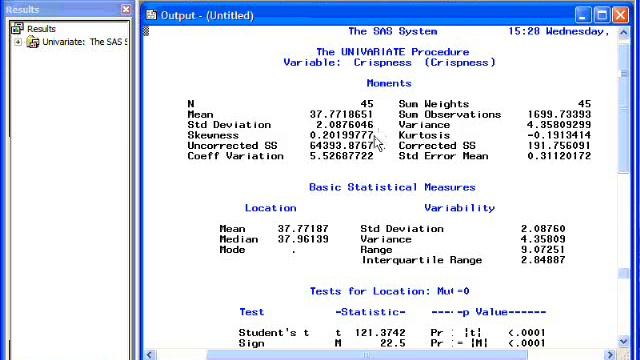Click the Variance value 4.35809299
The image size is (640, 360).
tap(559, 125)
